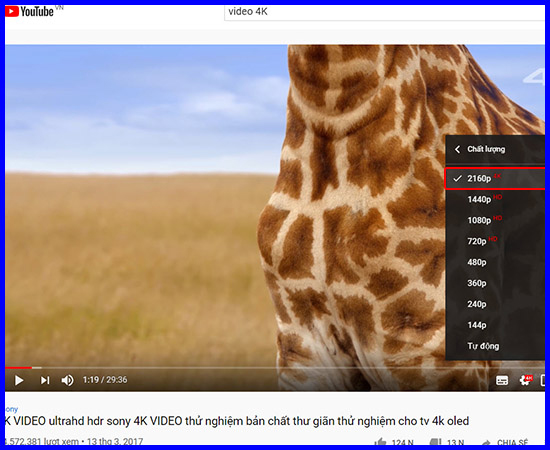Select 480p quality
Viewport: 550px width, 450px height.
point(495,262)
